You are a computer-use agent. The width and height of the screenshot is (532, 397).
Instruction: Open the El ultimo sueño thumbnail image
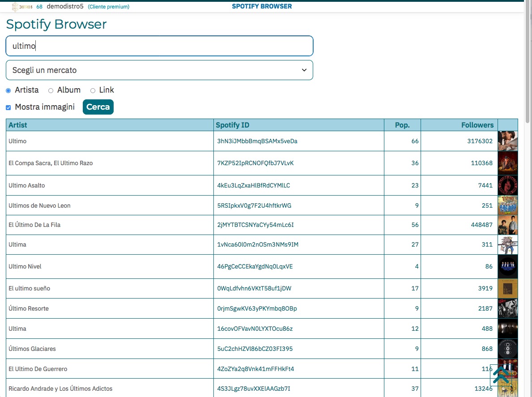tap(507, 288)
